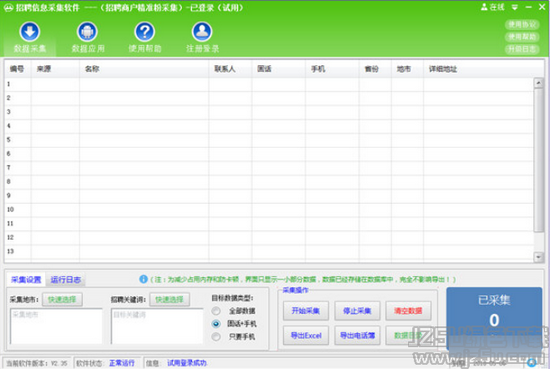This screenshot has width=550, height=369.
Task: Select the 固话+手机 radio option
Action: pyautogui.click(x=216, y=324)
